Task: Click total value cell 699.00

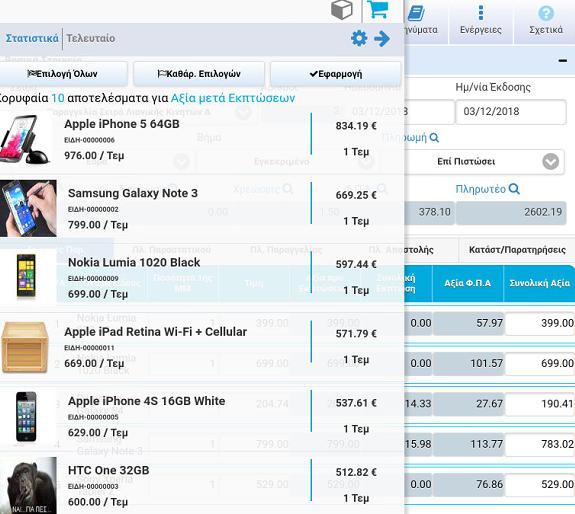Action: (540, 364)
